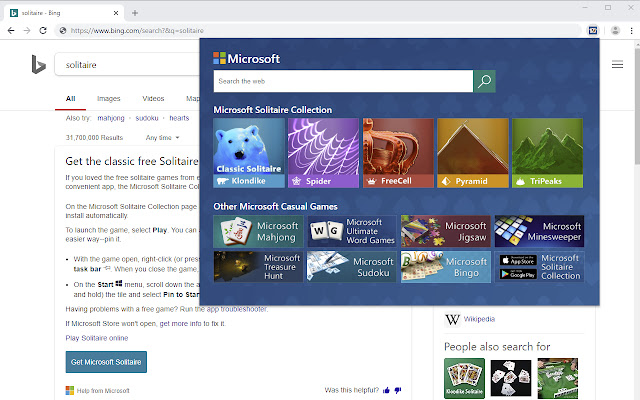Switch to the Images tab
The height and width of the screenshot is (400, 640).
tap(109, 99)
